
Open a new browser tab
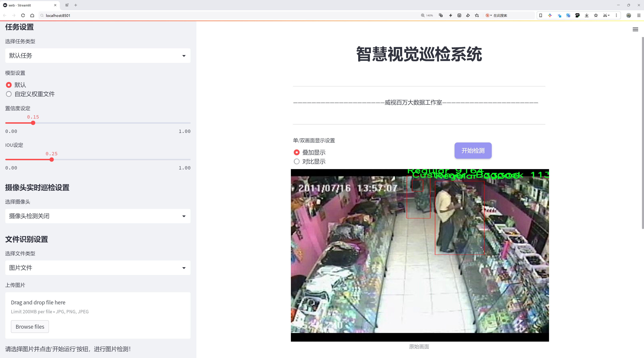pyautogui.click(x=76, y=5)
